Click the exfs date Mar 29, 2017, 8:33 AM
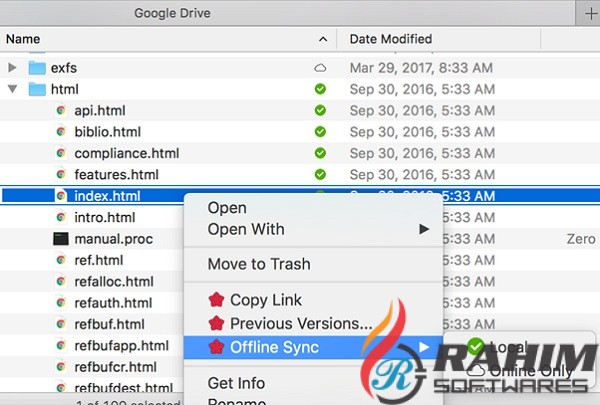The image size is (600, 405). [x=421, y=68]
